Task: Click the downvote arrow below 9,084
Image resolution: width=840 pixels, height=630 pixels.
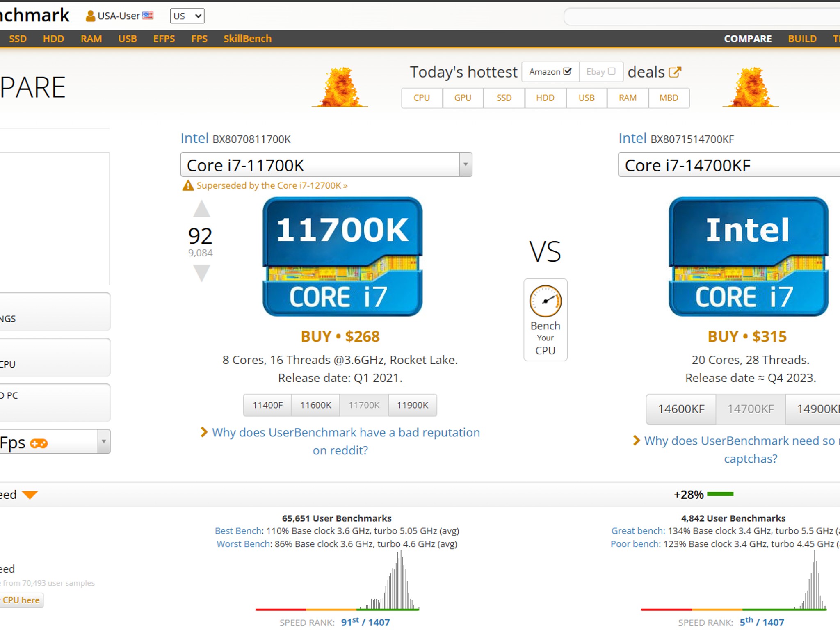Action: [201, 272]
